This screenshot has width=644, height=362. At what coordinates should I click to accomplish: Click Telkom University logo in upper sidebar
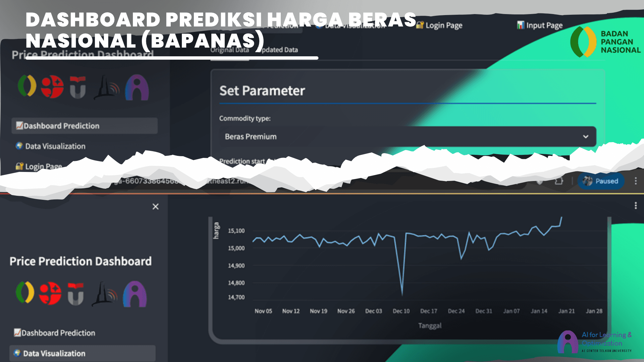click(78, 87)
